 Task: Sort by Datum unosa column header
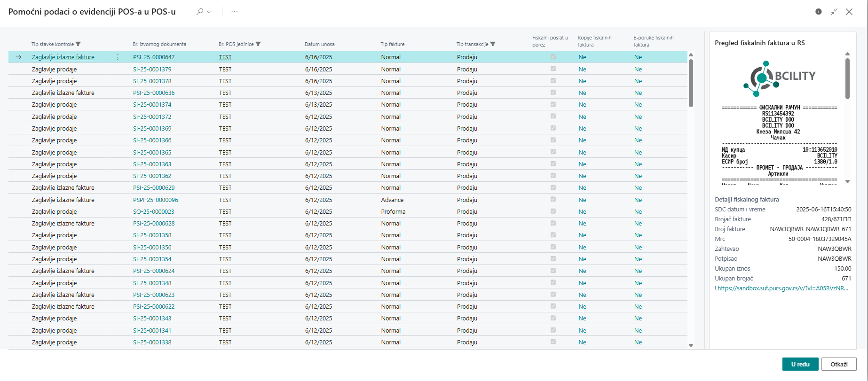click(x=319, y=44)
